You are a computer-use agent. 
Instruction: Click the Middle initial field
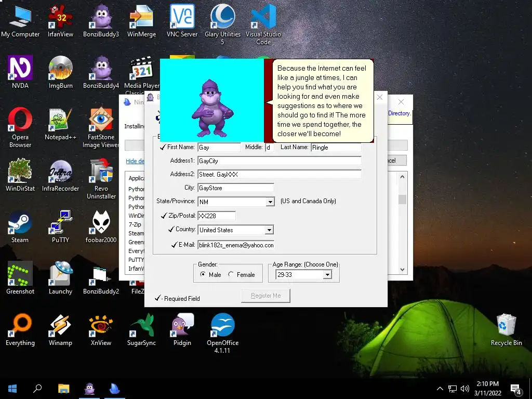click(270, 147)
